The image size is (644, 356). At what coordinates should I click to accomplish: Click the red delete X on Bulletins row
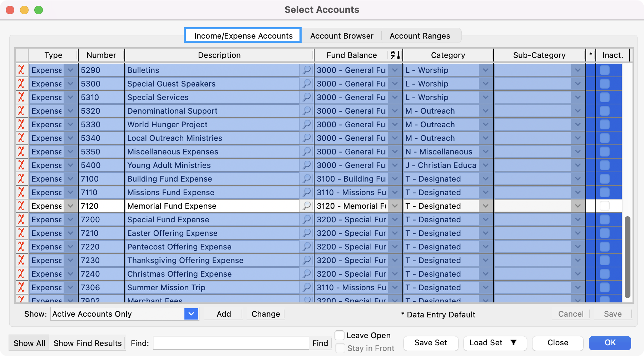(21, 70)
